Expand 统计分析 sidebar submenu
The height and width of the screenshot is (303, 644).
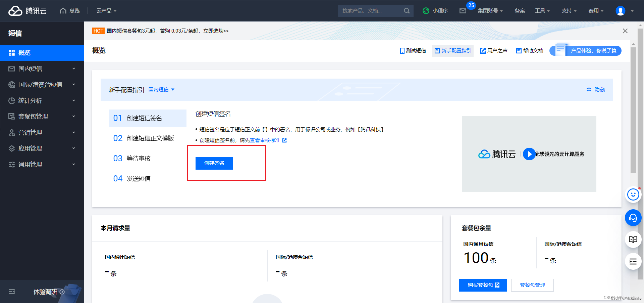click(74, 100)
